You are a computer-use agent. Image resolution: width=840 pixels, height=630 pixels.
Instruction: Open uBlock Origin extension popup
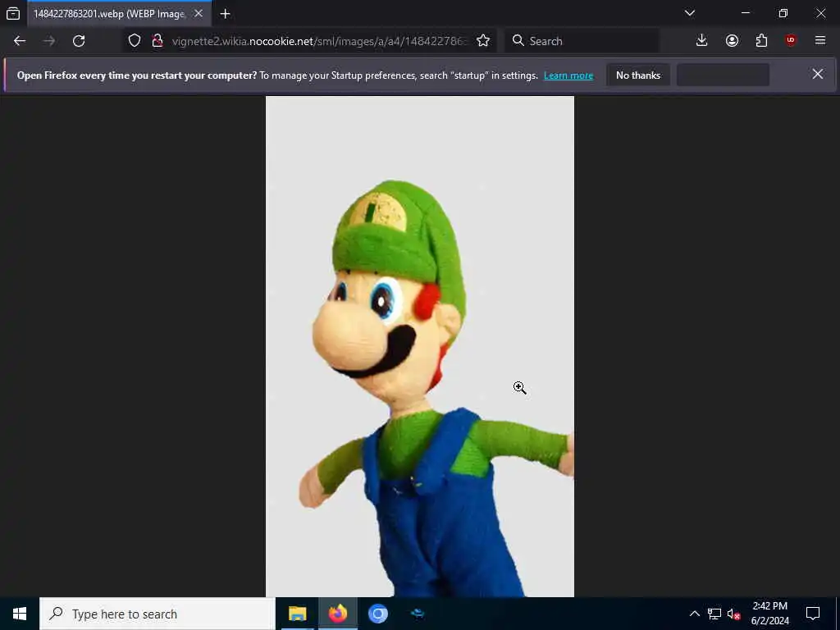[791, 41]
